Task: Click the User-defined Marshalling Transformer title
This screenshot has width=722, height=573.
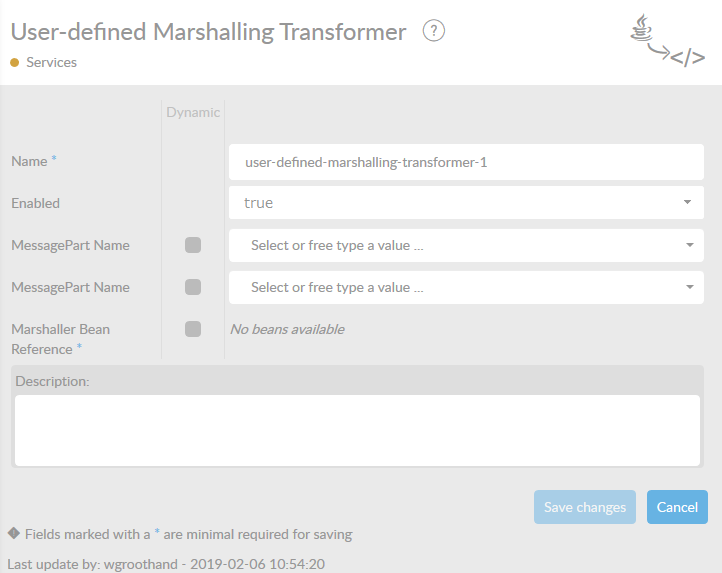Action: (208, 32)
